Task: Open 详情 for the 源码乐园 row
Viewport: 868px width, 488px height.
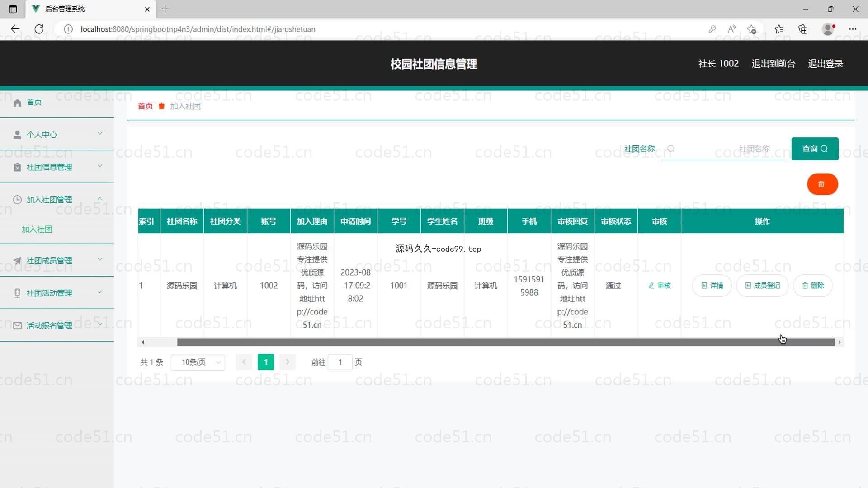Action: point(712,286)
